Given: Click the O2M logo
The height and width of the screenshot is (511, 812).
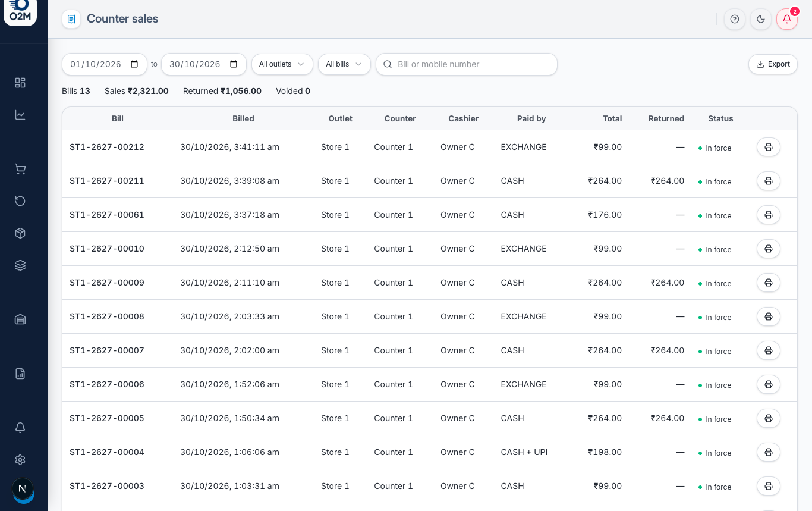Looking at the screenshot, I should click(x=20, y=12).
